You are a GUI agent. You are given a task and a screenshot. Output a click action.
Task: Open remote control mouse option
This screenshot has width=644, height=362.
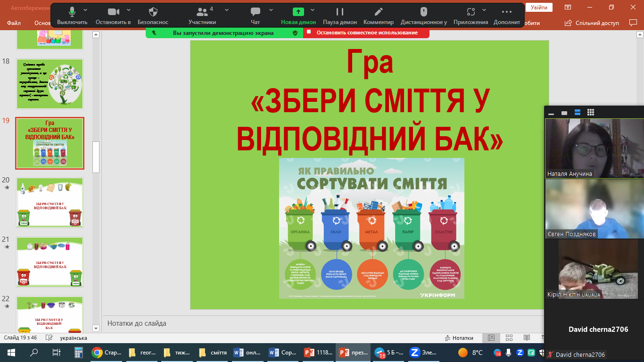424,16
